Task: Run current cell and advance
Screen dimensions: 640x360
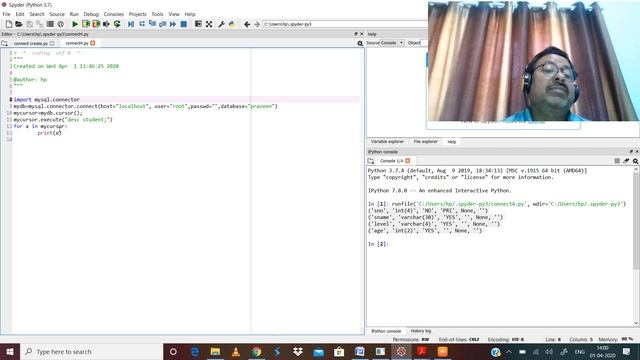Action: [96, 24]
